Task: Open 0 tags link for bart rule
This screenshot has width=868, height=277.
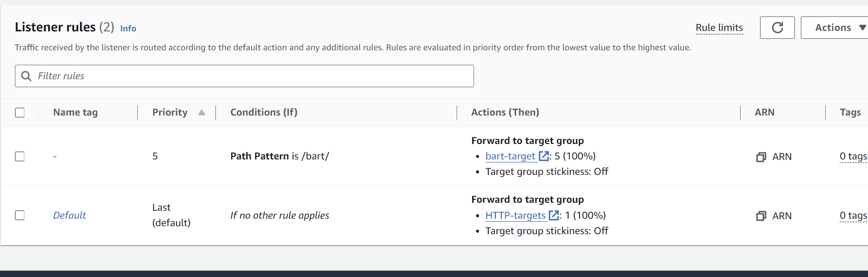Action: [853, 156]
